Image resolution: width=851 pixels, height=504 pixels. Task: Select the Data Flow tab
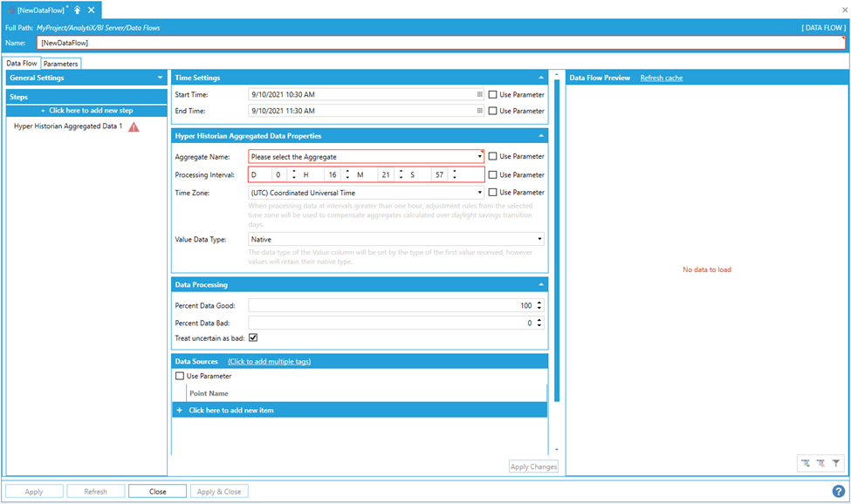pyautogui.click(x=22, y=64)
